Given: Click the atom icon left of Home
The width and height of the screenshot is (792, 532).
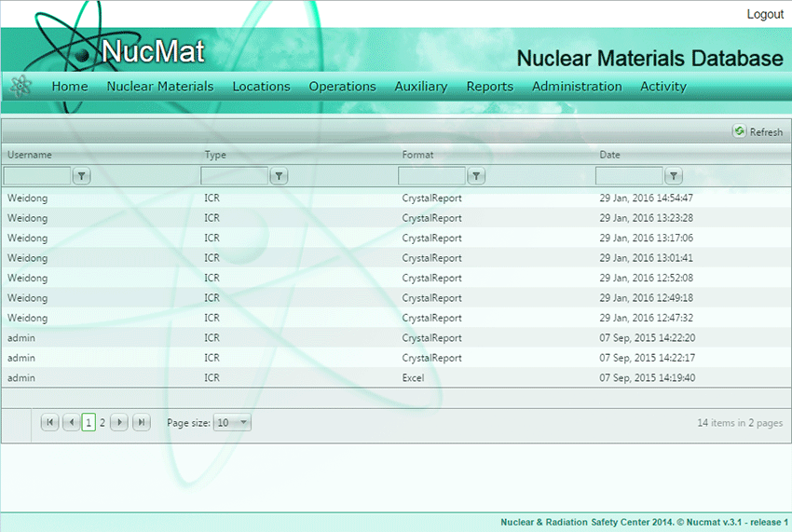Looking at the screenshot, I should [x=20, y=87].
